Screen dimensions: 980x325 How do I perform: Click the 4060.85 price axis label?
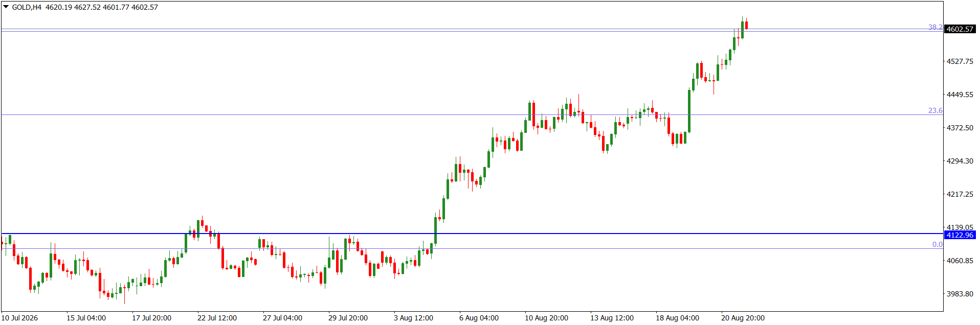(960, 261)
